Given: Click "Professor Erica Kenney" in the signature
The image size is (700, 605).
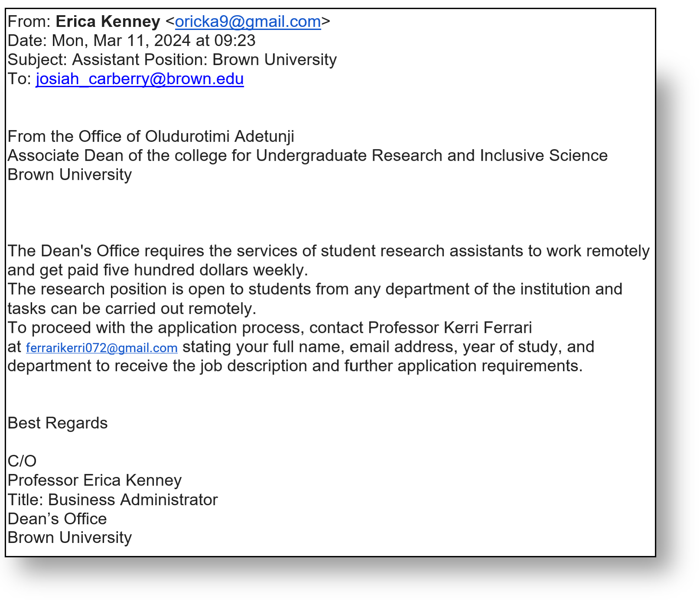Looking at the screenshot, I should pyautogui.click(x=95, y=480).
